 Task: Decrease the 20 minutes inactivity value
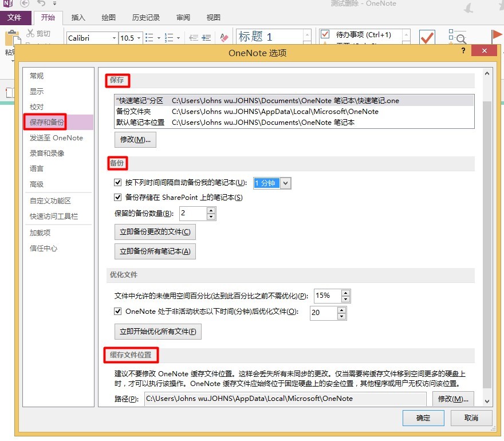point(342,316)
